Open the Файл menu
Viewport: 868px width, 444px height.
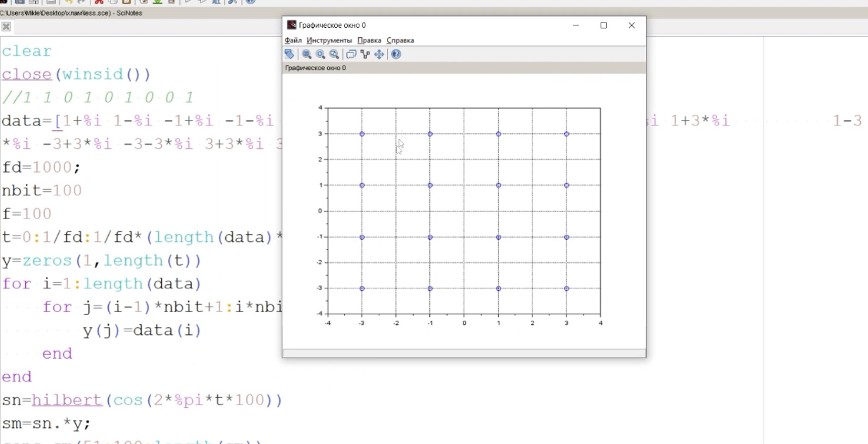pyautogui.click(x=293, y=41)
